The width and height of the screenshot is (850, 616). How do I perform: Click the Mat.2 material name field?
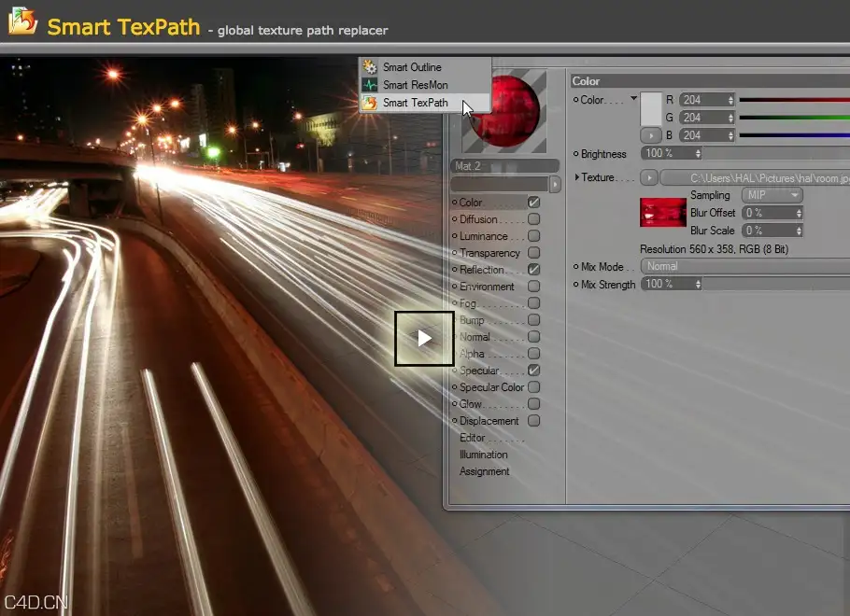click(x=504, y=166)
